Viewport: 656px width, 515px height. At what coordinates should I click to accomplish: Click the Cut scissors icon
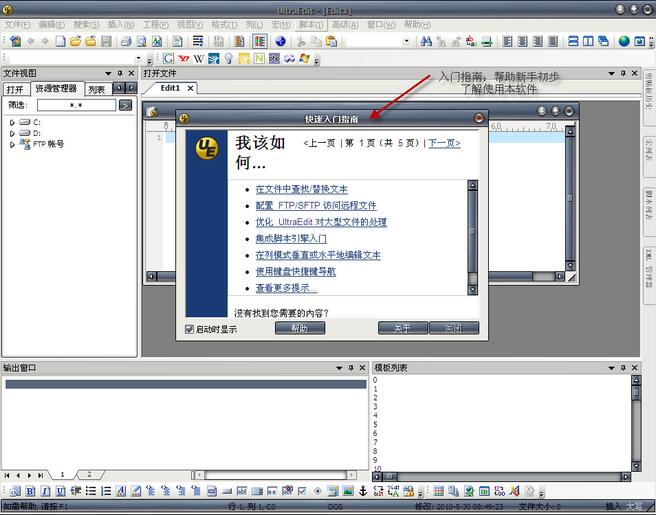300,41
